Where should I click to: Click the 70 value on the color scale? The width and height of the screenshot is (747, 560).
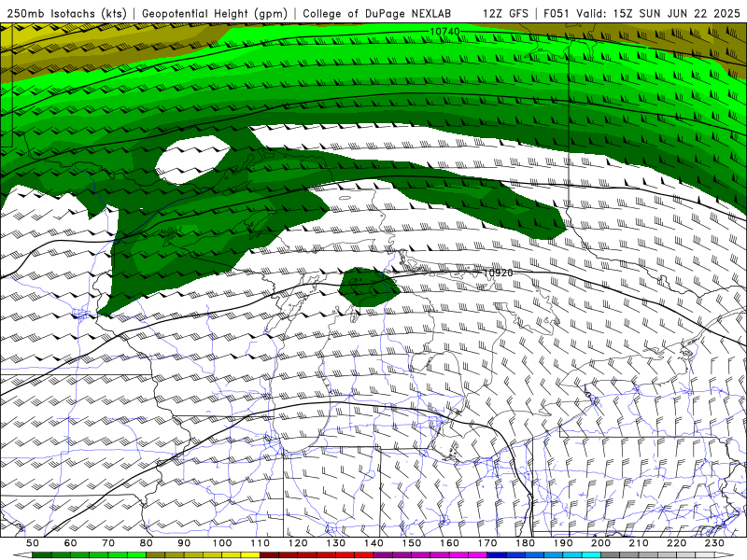(108, 543)
